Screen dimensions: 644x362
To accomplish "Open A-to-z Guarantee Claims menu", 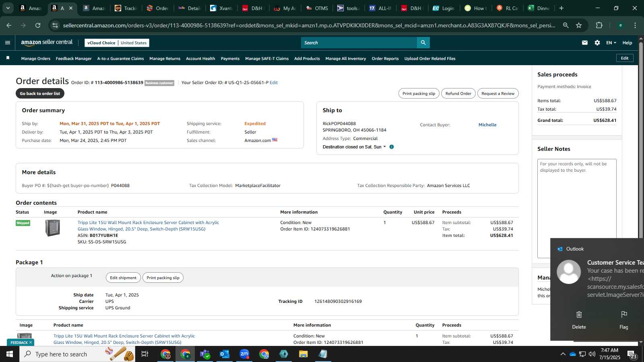I will 120,58.
